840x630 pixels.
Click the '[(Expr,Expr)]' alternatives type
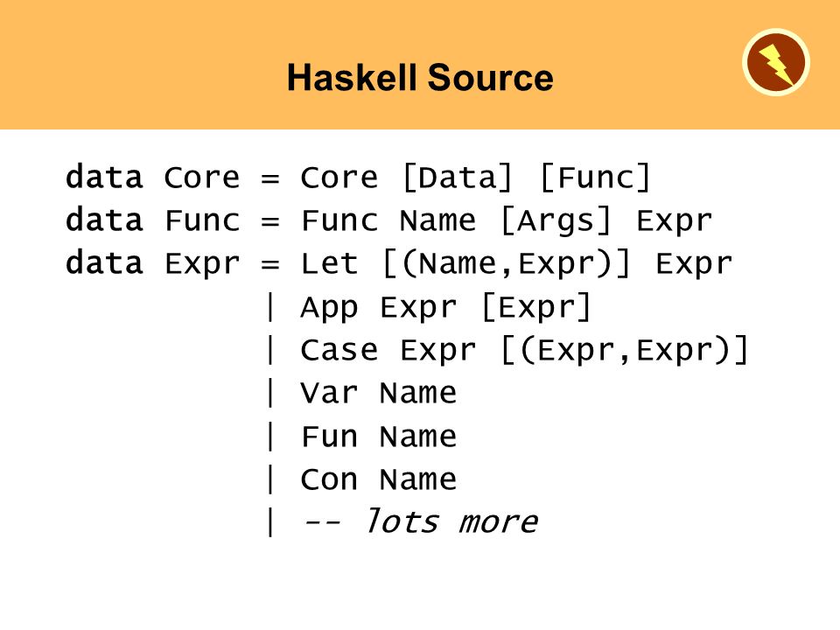tap(625, 350)
